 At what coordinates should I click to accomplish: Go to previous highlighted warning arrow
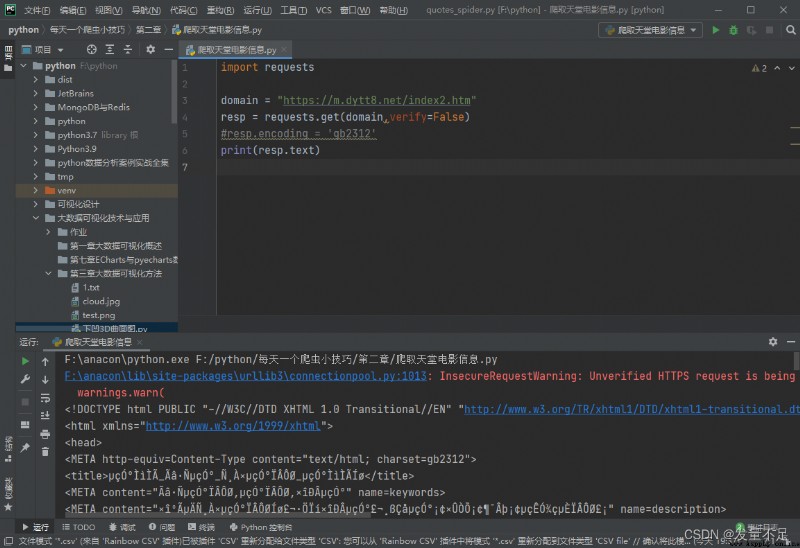click(777, 68)
